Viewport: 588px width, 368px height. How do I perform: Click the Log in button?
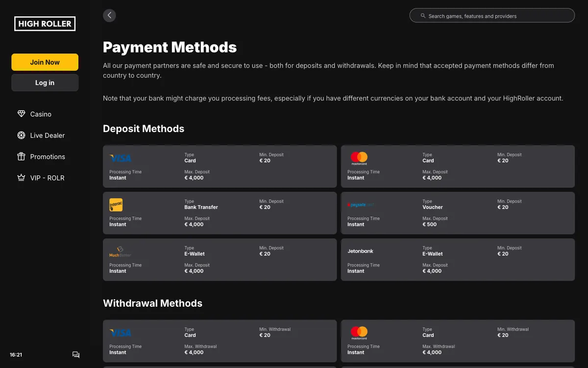(x=45, y=83)
